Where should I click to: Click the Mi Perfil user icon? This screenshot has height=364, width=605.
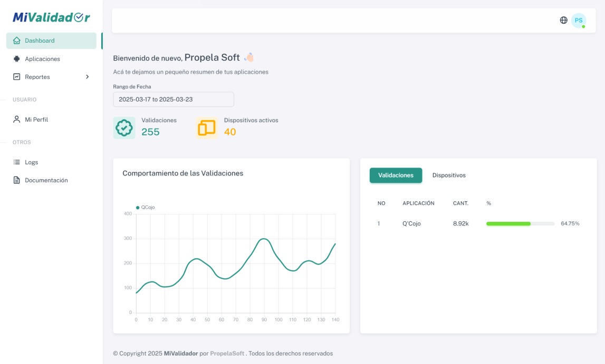(17, 120)
